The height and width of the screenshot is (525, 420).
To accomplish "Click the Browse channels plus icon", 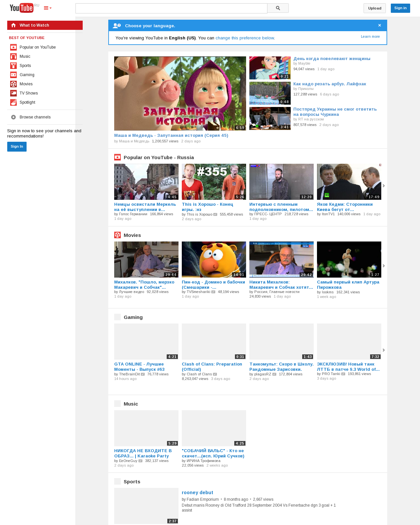I will point(13,117).
